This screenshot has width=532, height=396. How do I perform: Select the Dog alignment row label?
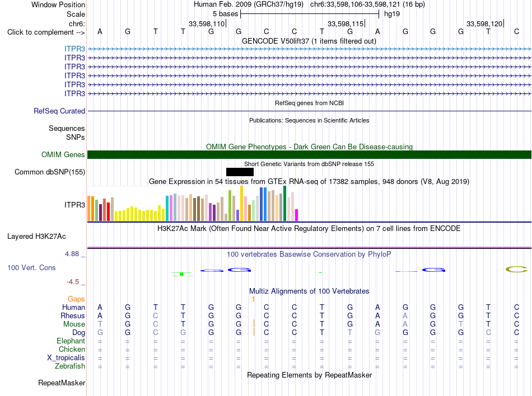pyautogui.click(x=78, y=333)
